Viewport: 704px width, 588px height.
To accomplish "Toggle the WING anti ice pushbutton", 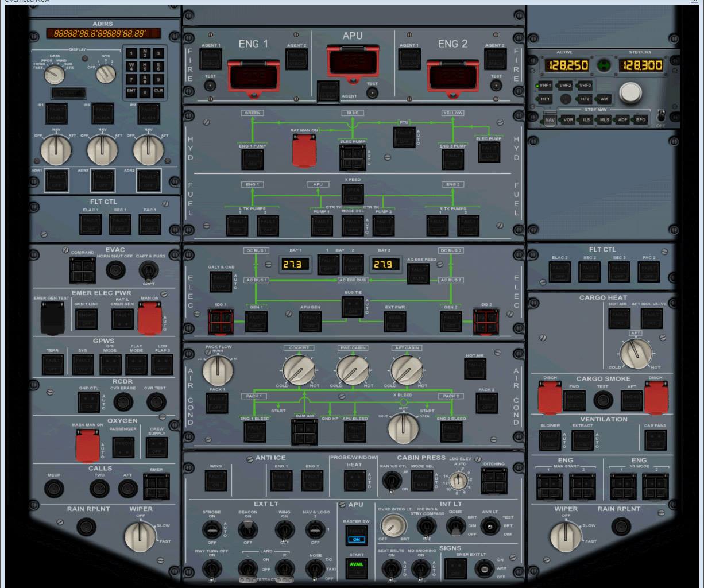I will click(x=216, y=481).
